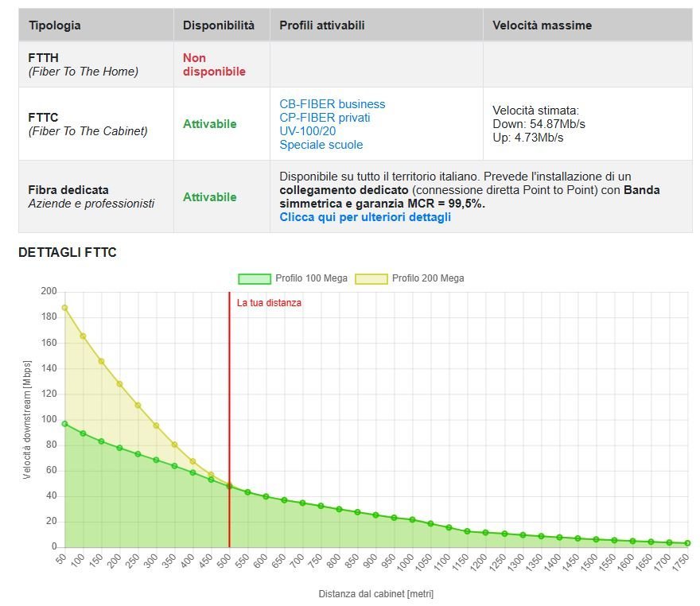700x606 pixels.
Task: Click 'Clicca qui per ulteriori dettagli' link
Action: point(364,217)
